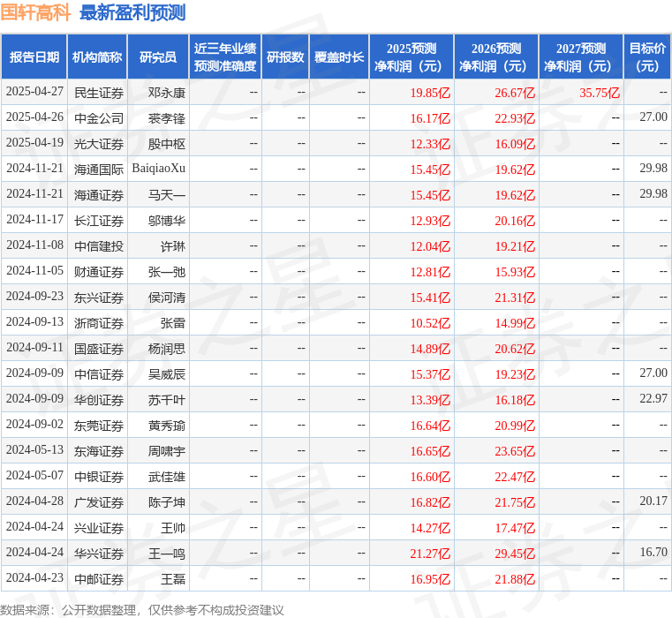Click the 26.67亿 2026 forecast value

(x=515, y=93)
